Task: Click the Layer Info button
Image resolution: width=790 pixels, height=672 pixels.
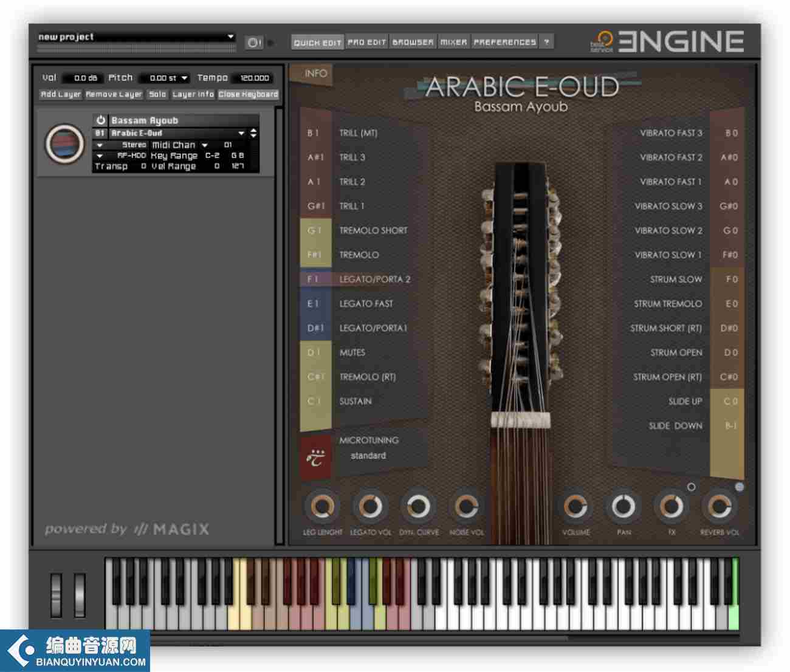Action: coord(193,94)
